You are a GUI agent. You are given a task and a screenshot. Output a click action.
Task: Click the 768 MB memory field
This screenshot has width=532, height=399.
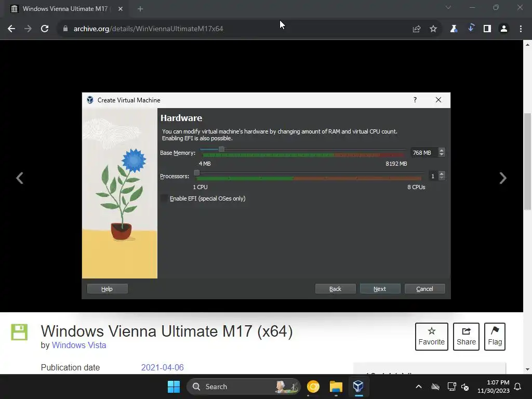tap(424, 153)
